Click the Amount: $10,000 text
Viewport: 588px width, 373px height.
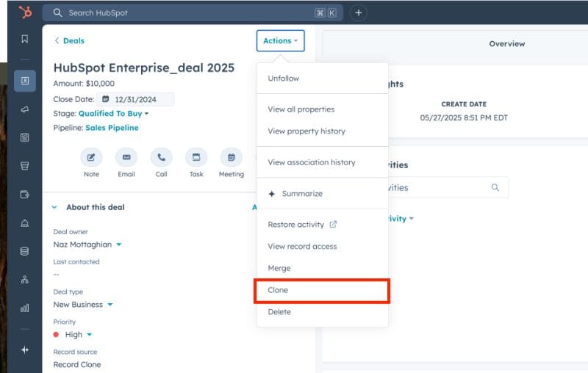84,84
